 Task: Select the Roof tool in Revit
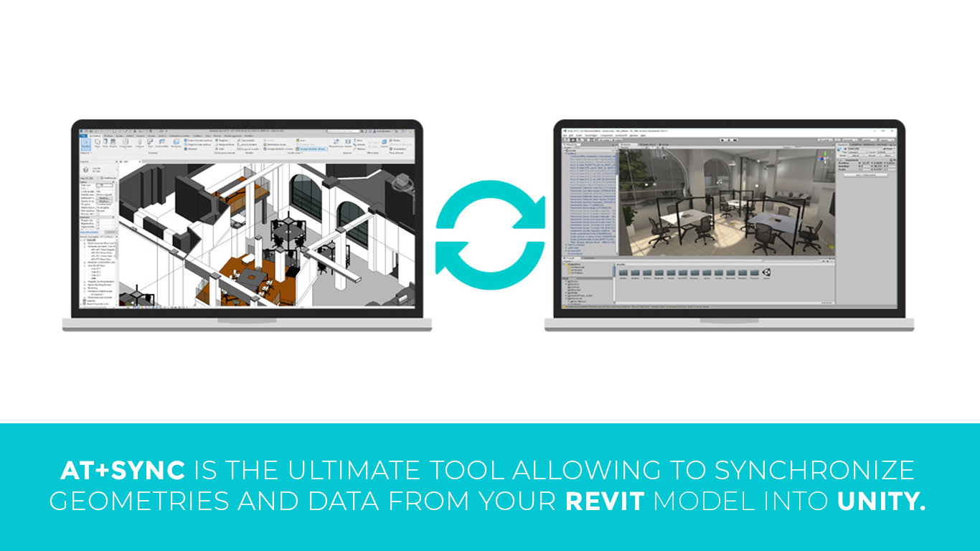(x=150, y=144)
